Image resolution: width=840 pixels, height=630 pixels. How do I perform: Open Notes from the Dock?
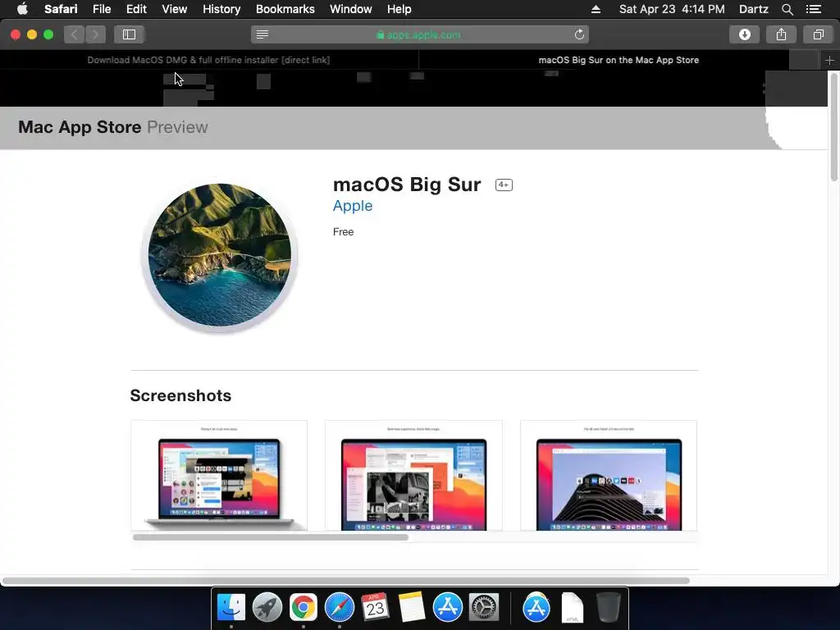[412, 608]
